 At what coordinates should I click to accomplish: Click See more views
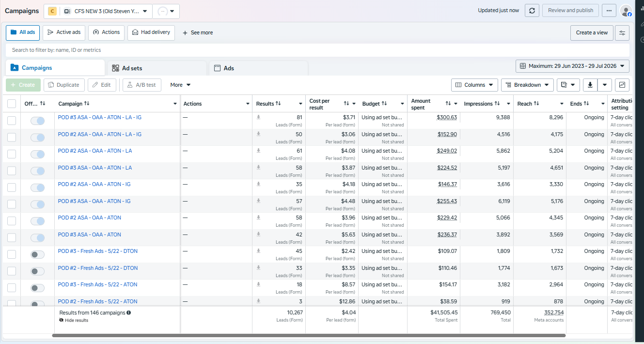click(x=198, y=33)
